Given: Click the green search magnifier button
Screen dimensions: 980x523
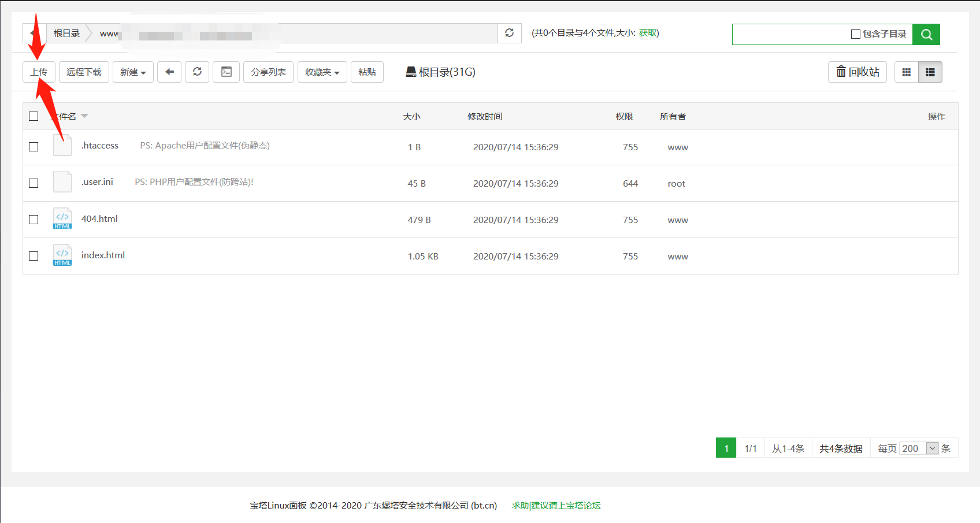Looking at the screenshot, I should [926, 34].
